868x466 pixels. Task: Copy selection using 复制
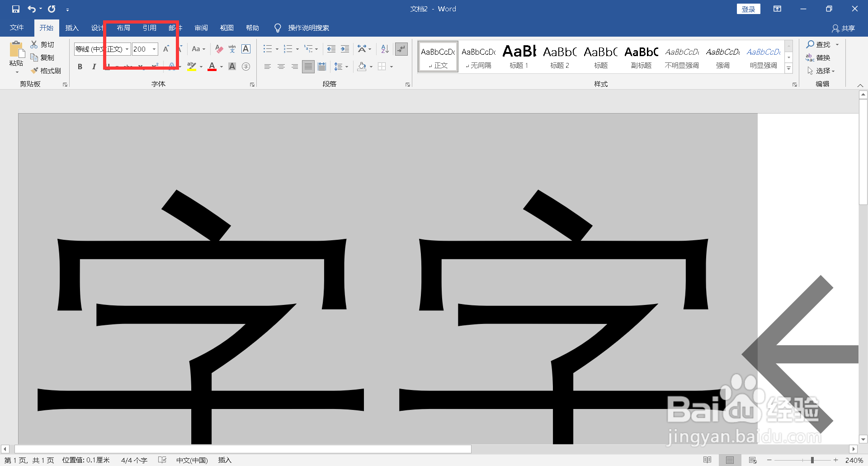click(x=42, y=57)
